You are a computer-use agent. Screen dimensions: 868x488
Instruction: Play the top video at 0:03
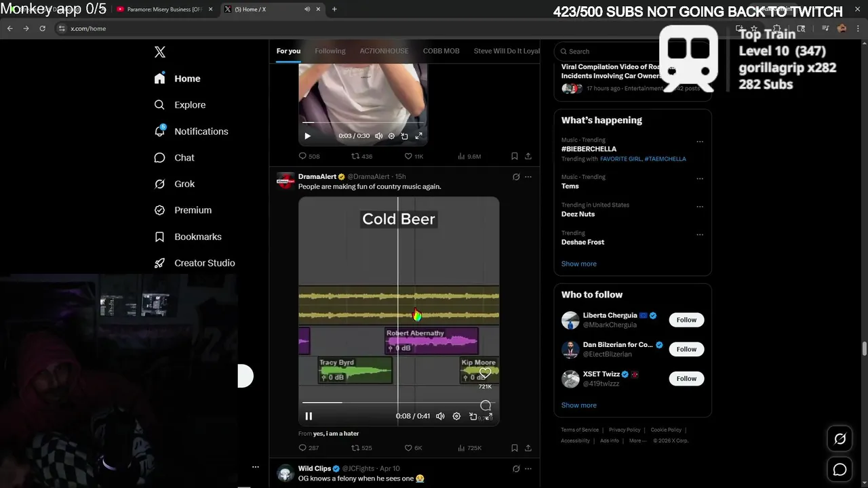307,136
